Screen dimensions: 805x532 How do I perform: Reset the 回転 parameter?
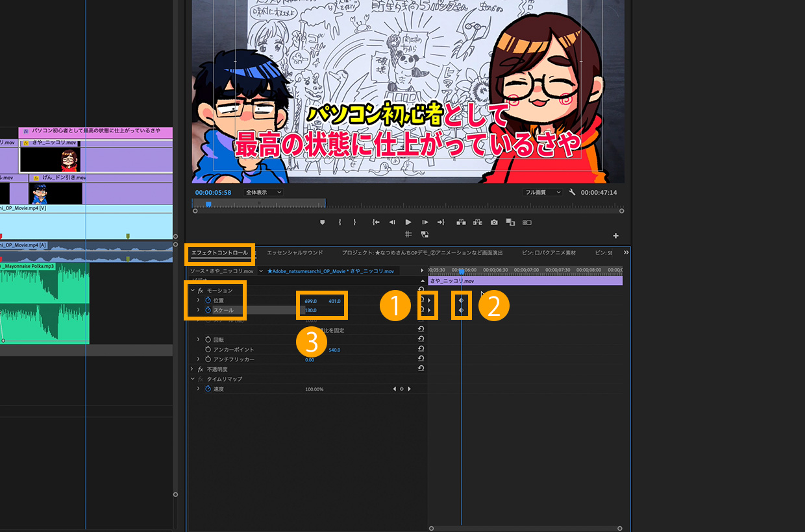(421, 339)
